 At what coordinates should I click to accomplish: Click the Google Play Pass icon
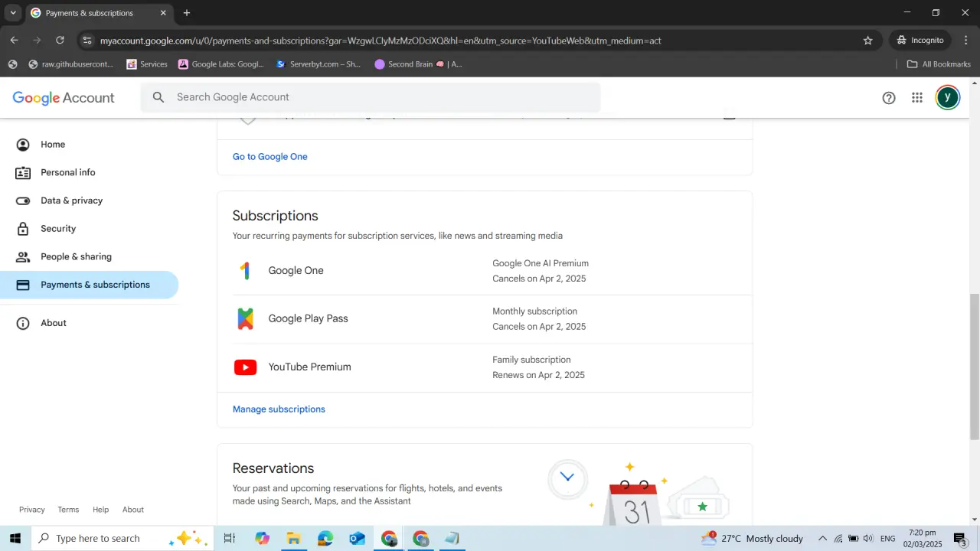pyautogui.click(x=245, y=318)
